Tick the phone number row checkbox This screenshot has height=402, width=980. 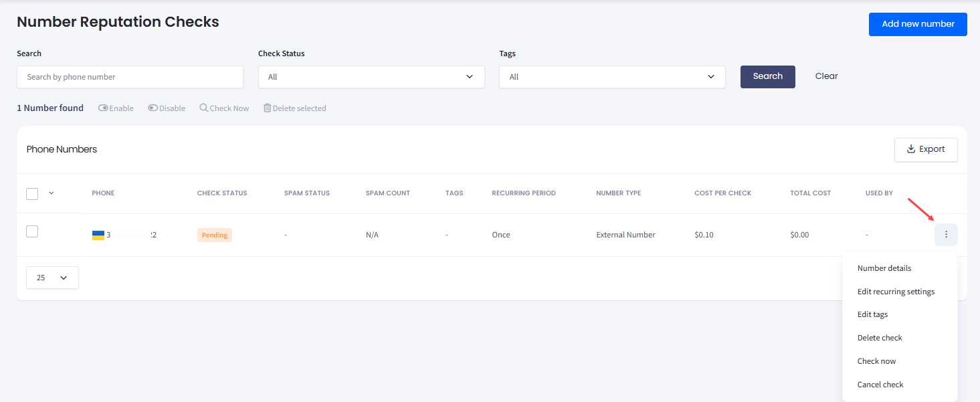tap(32, 231)
